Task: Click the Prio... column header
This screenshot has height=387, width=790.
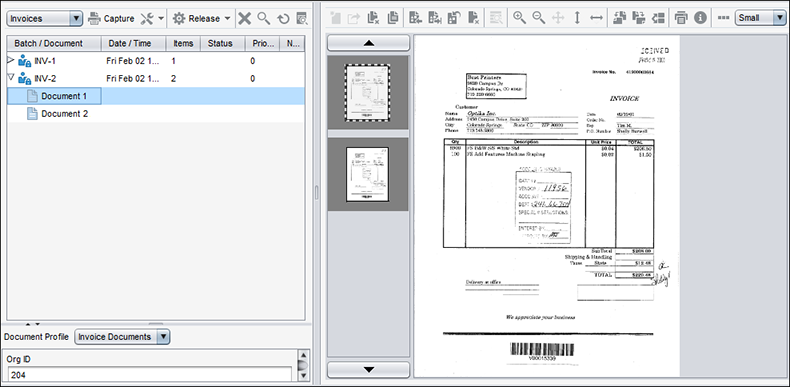Action: (262, 43)
